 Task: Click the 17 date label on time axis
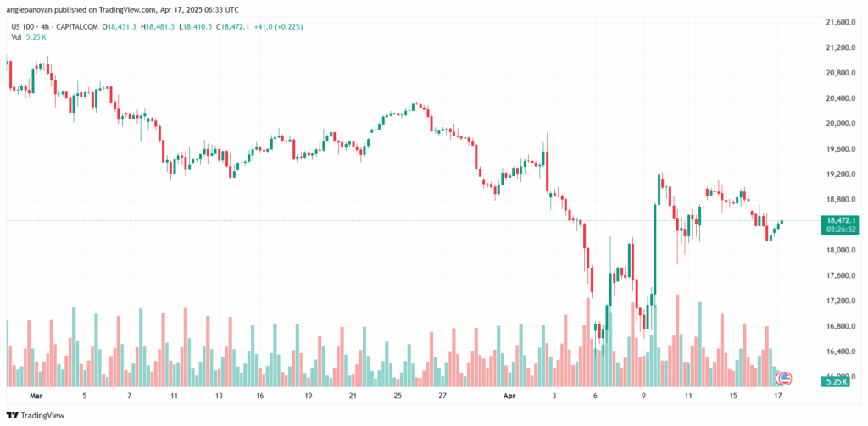[x=778, y=396]
